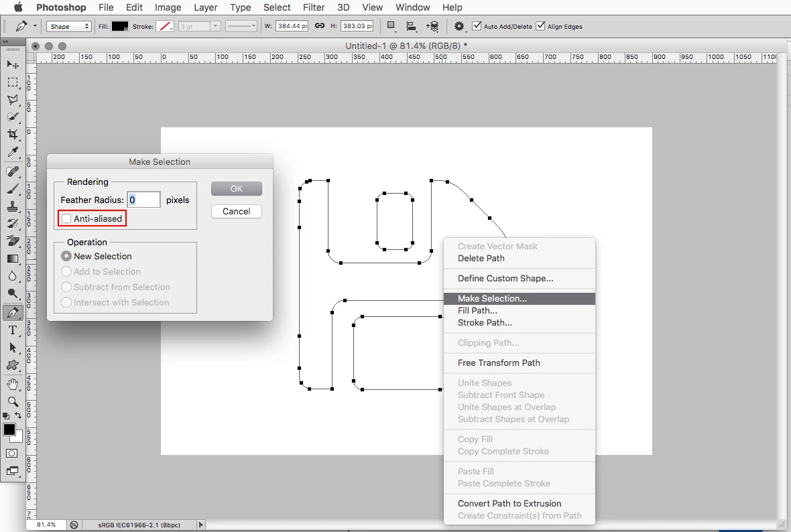Select the Custom Shape tool
791x532 pixels.
[13, 366]
